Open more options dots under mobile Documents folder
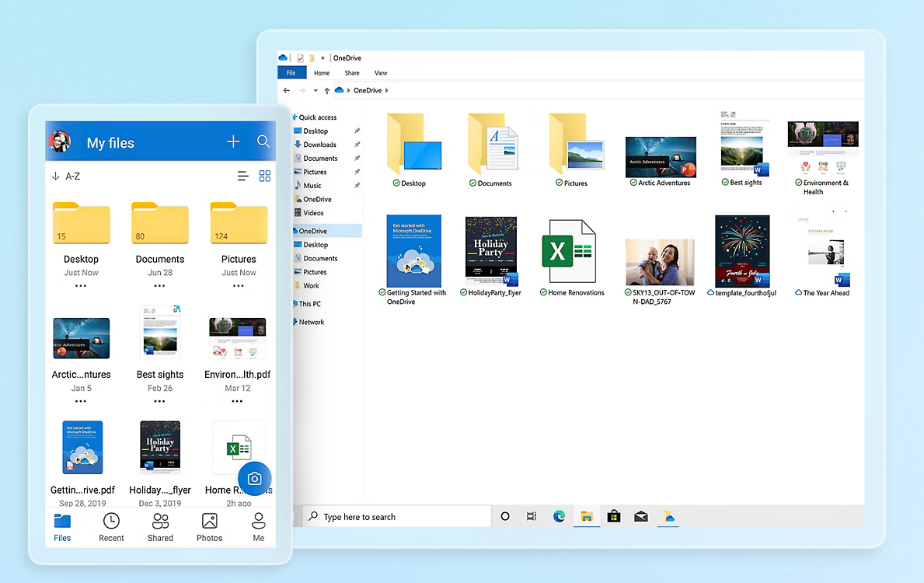 pyautogui.click(x=159, y=286)
